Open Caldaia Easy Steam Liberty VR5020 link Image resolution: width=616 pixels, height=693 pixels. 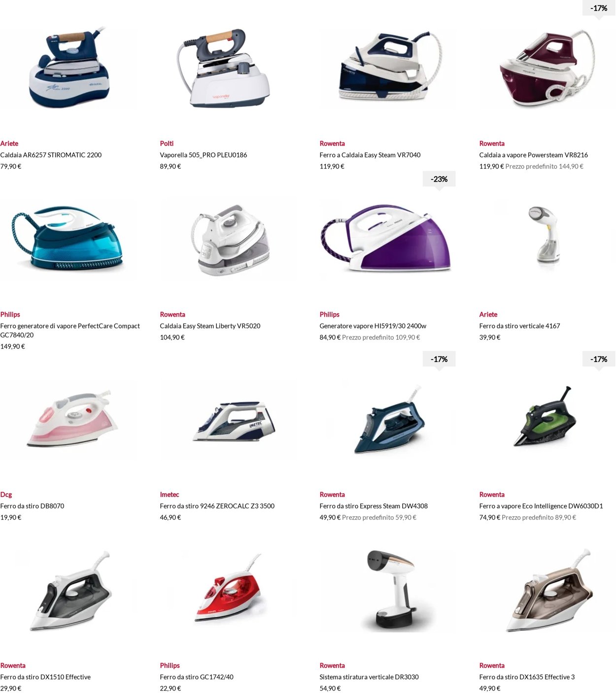[210, 326]
